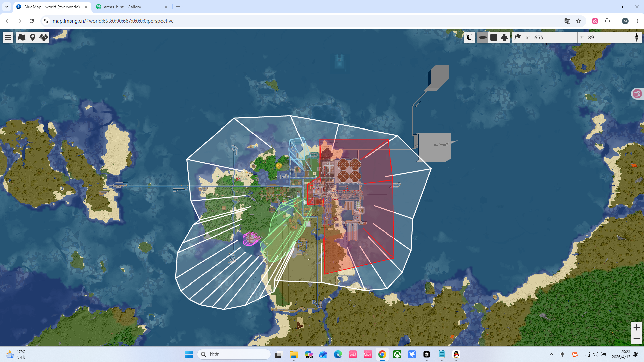
Task: Open the pink translate extension icon
Action: click(x=595, y=21)
